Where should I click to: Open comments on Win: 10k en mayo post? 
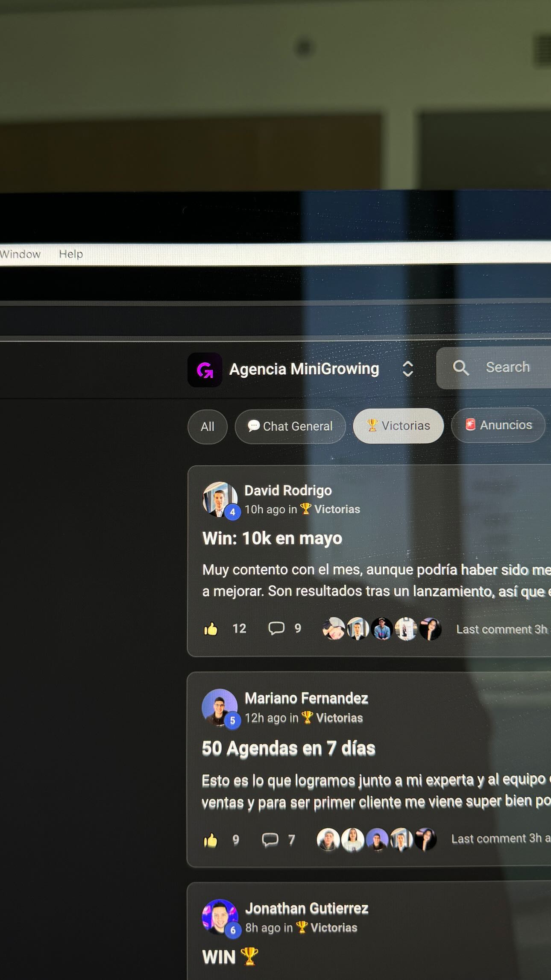coord(276,628)
